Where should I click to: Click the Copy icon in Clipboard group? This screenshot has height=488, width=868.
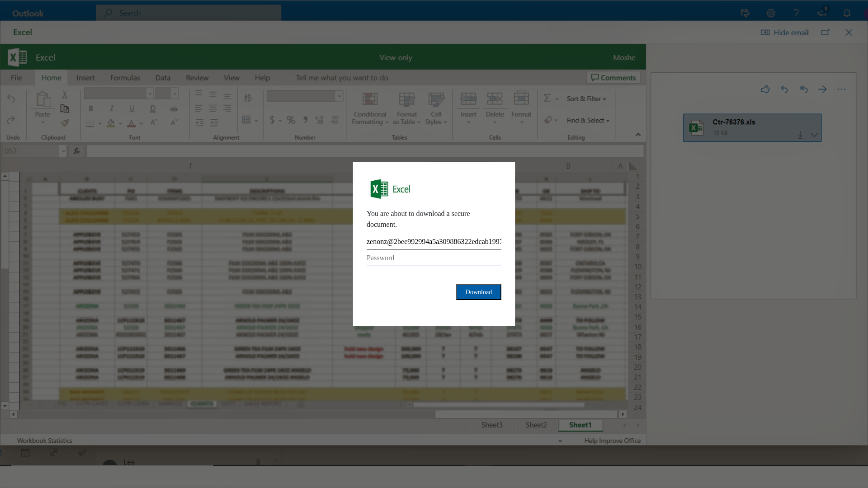click(65, 109)
